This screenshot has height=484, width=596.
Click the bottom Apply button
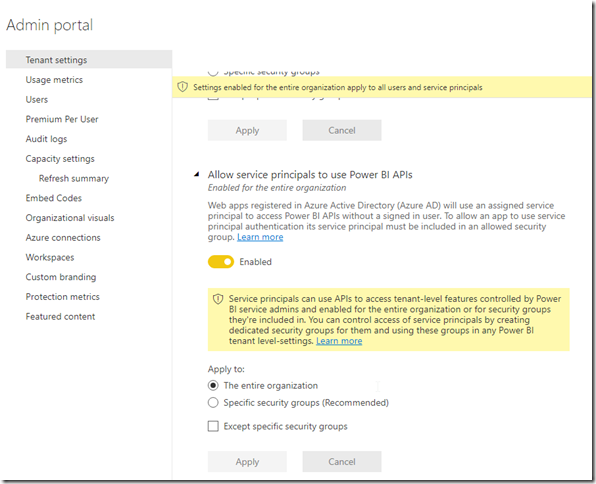[x=247, y=462]
